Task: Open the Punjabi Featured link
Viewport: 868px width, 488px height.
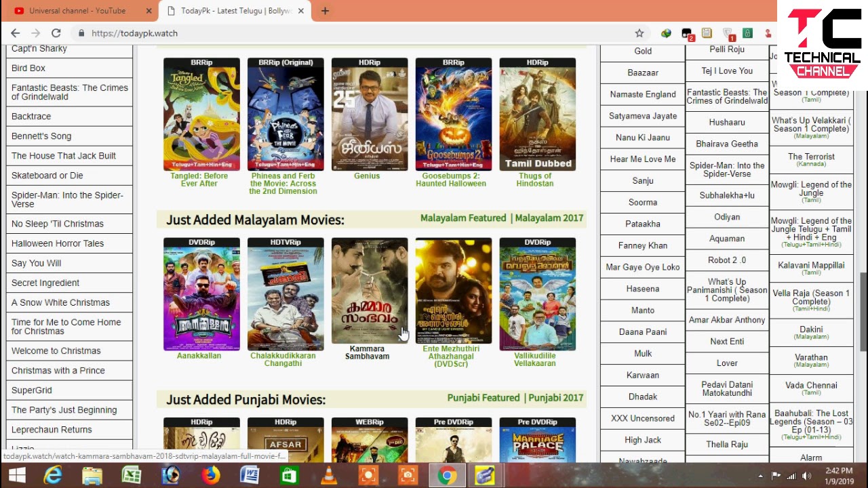Action: (484, 398)
